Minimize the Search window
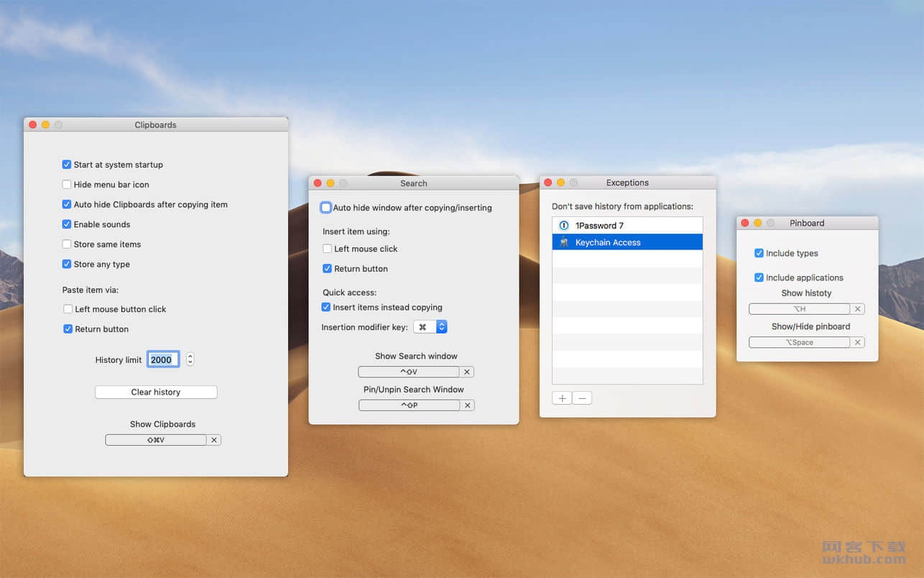 [x=331, y=183]
